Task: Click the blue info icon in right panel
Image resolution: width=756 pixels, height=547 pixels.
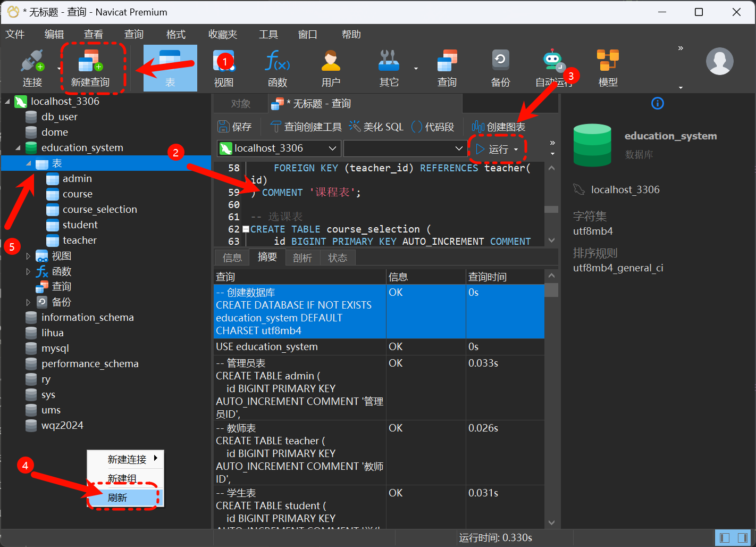Action: pyautogui.click(x=658, y=103)
